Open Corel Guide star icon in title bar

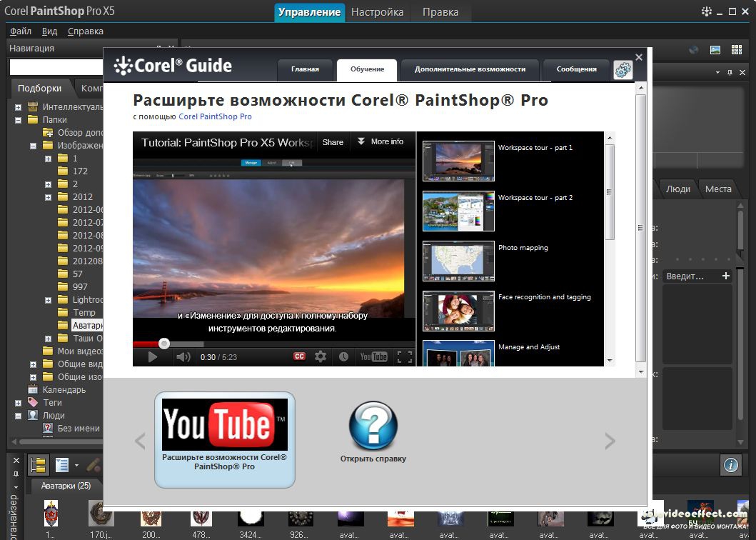point(706,11)
